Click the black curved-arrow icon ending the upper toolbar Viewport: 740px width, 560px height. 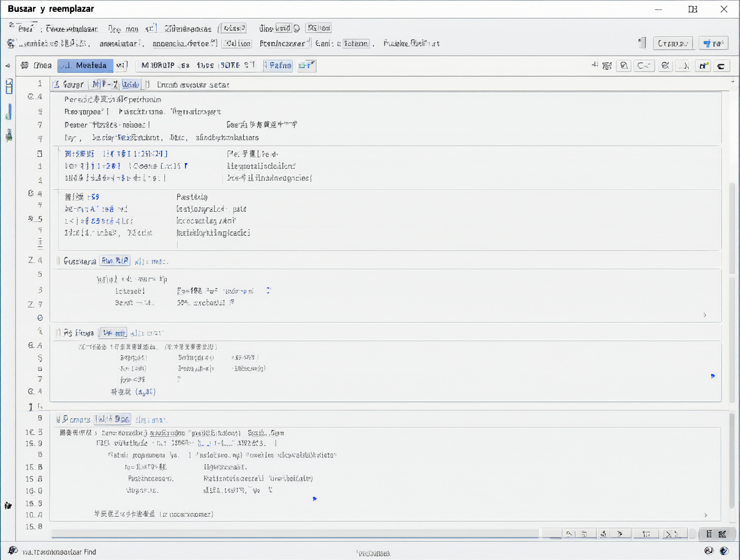click(721, 66)
